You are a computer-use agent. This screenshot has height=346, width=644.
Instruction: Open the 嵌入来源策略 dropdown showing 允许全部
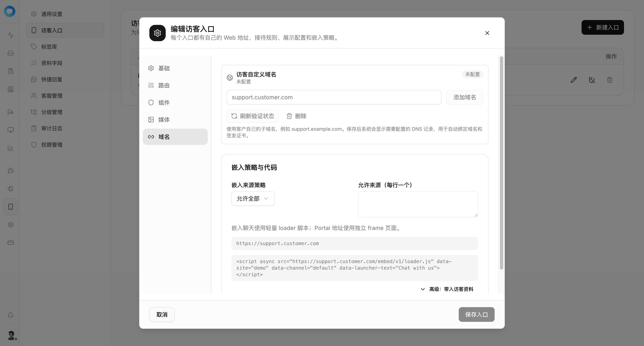coord(253,199)
